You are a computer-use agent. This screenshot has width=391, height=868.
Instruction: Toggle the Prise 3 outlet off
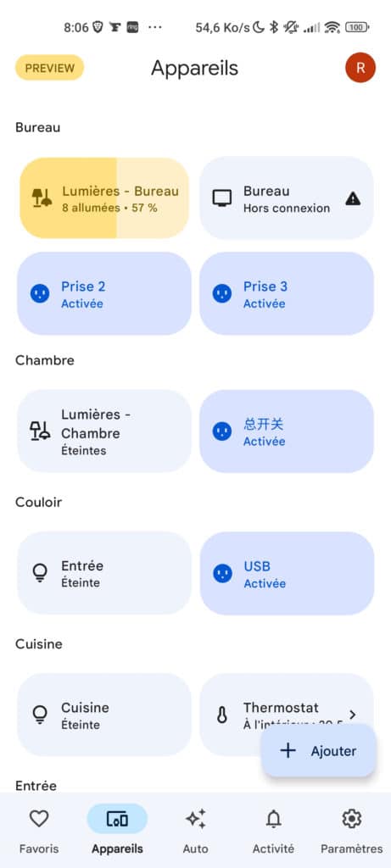pyautogui.click(x=287, y=293)
